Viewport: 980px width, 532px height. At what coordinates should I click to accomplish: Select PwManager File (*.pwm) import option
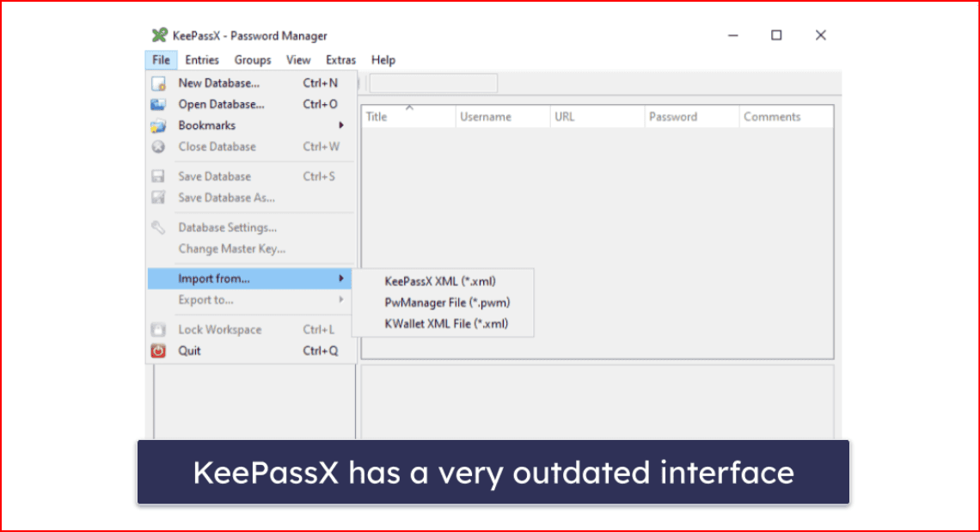point(447,303)
